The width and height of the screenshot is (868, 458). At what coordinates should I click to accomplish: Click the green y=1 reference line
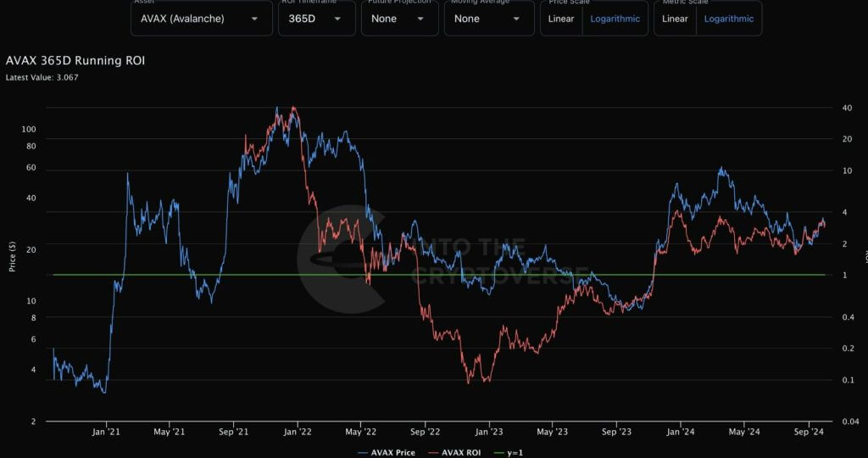tap(439, 275)
